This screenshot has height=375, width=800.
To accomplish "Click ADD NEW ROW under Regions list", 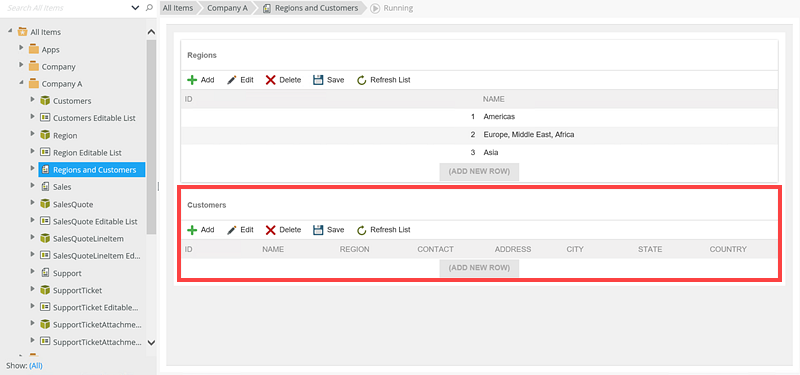I will point(479,171).
